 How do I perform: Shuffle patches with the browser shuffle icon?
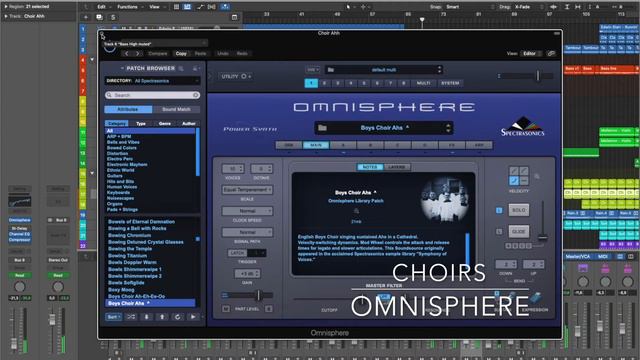point(131,317)
